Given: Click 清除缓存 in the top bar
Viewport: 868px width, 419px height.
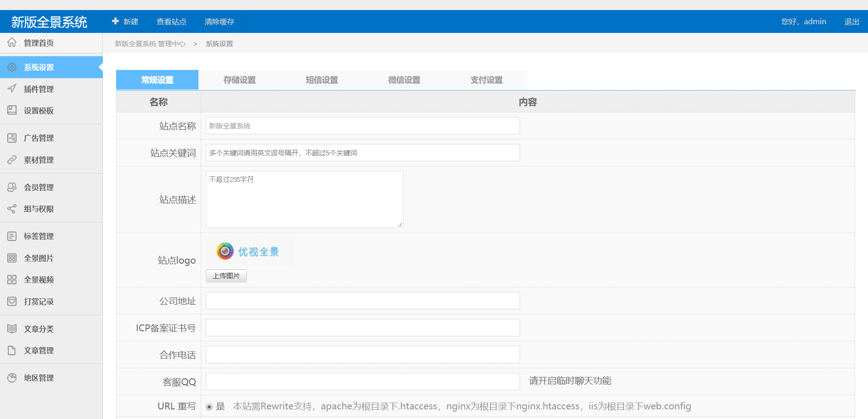Looking at the screenshot, I should 220,21.
